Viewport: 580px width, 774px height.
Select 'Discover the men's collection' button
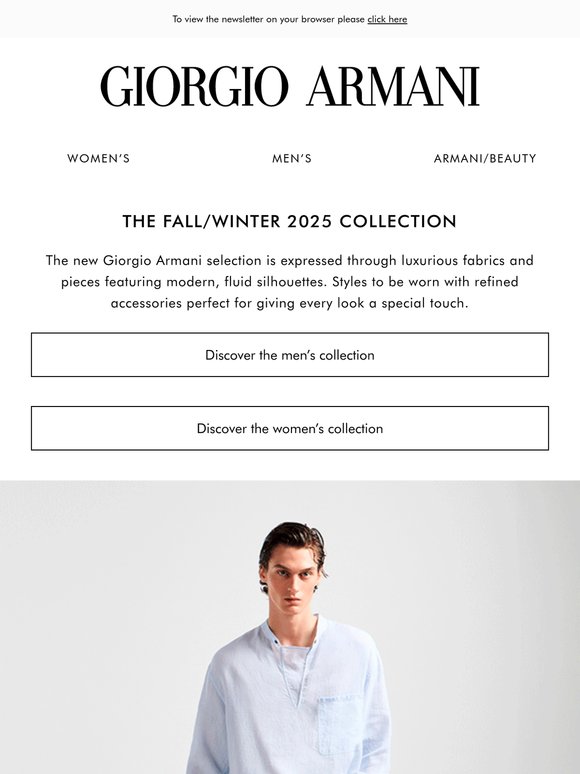coord(290,355)
